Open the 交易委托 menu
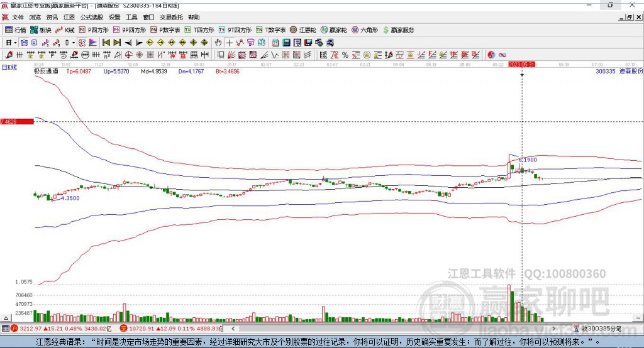The image size is (644, 348). coord(171,17)
